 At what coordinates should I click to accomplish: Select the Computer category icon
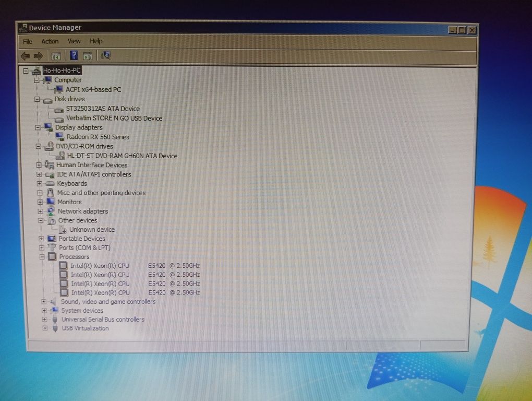click(x=48, y=80)
